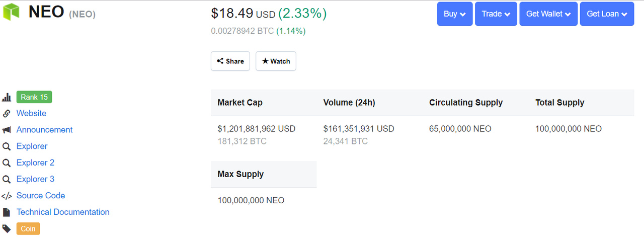
Task: Open the Announcement link
Action: [44, 130]
